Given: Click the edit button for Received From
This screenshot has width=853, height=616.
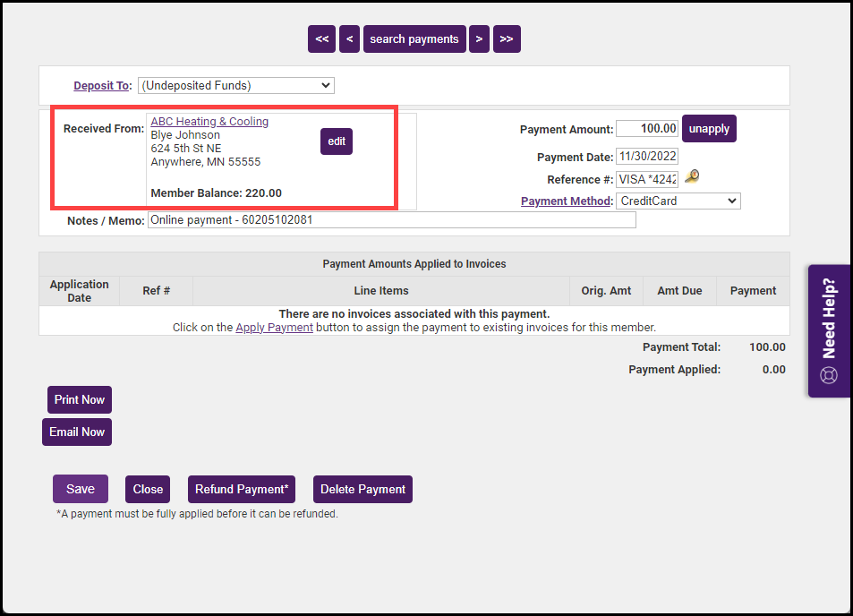Looking at the screenshot, I should (x=337, y=141).
